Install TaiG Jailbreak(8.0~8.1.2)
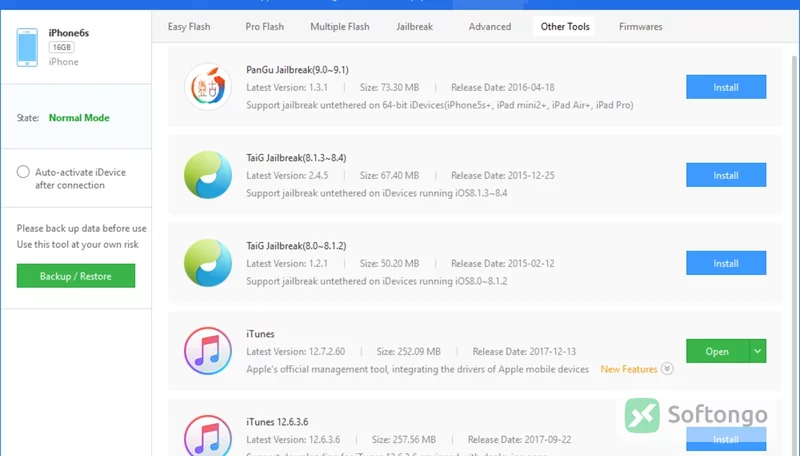 726,263
